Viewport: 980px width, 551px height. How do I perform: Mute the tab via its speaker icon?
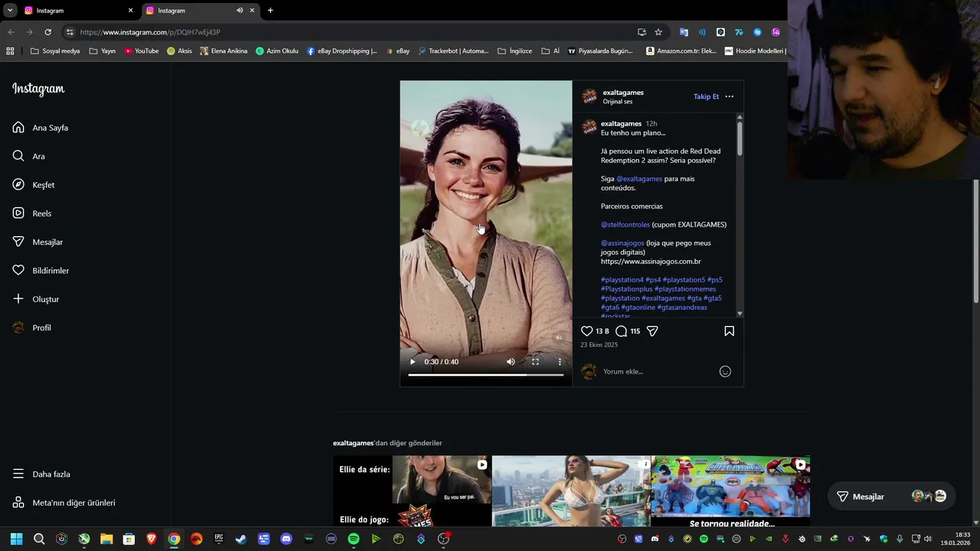[240, 11]
